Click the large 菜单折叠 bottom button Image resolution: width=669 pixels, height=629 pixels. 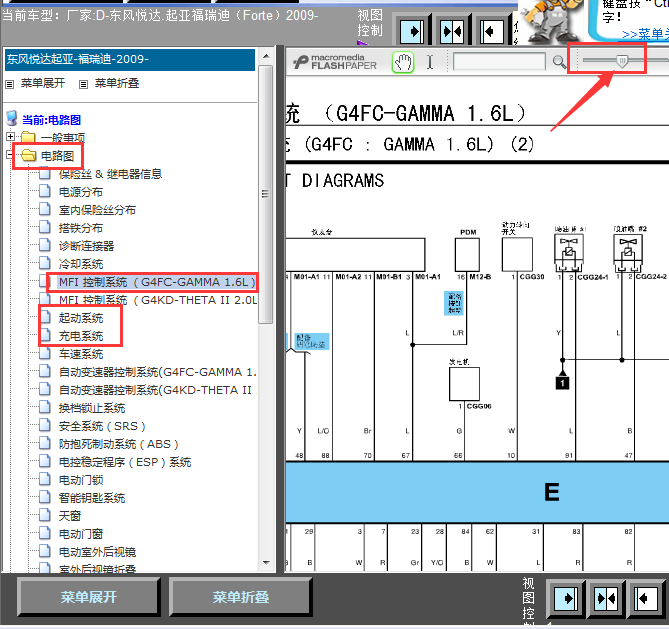tap(241, 597)
